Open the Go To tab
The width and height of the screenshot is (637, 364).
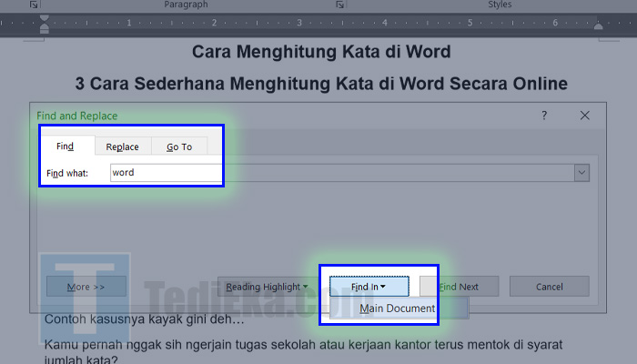pyautogui.click(x=179, y=147)
